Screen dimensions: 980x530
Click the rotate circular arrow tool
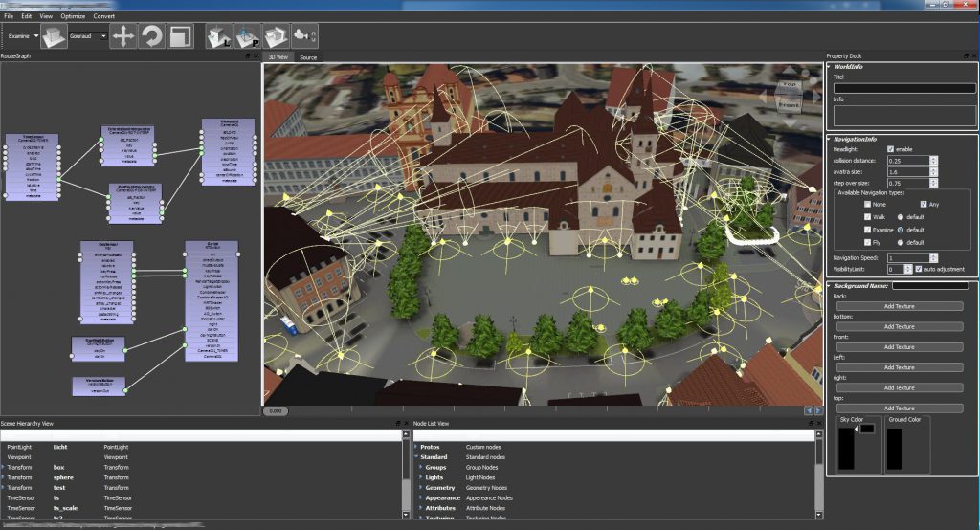click(151, 36)
